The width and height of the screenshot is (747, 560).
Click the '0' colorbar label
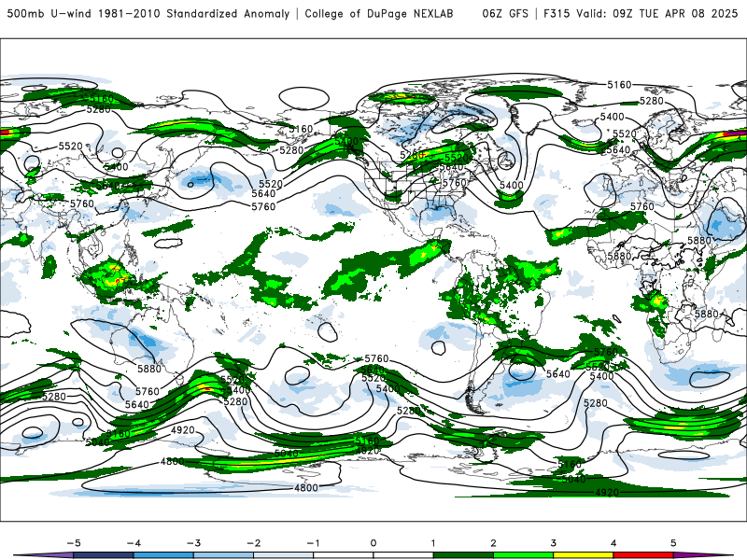tap(373, 543)
